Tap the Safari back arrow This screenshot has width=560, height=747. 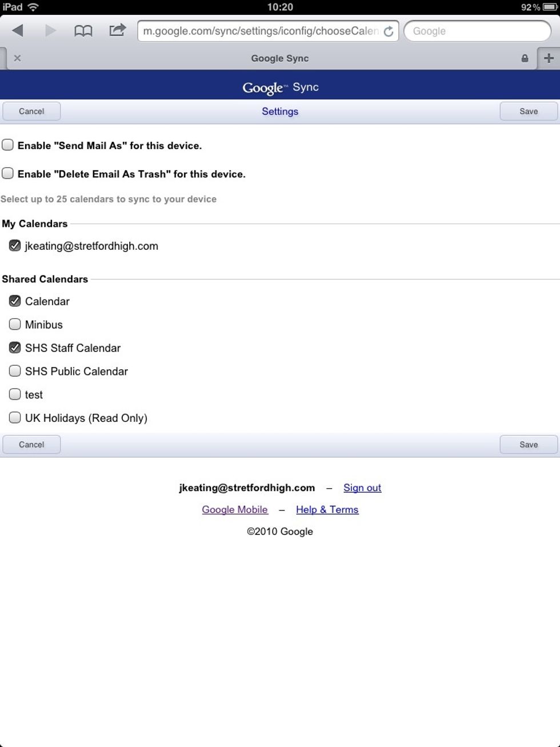click(x=18, y=31)
